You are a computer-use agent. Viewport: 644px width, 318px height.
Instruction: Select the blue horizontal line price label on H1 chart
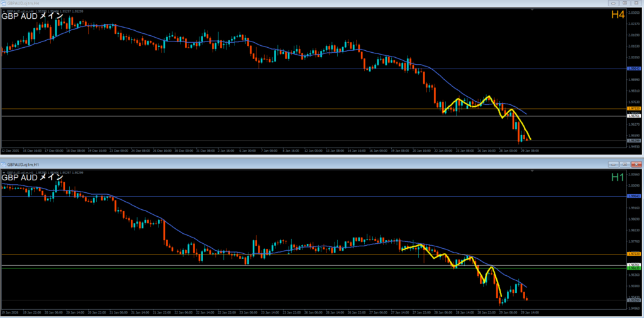pyautogui.click(x=634, y=196)
